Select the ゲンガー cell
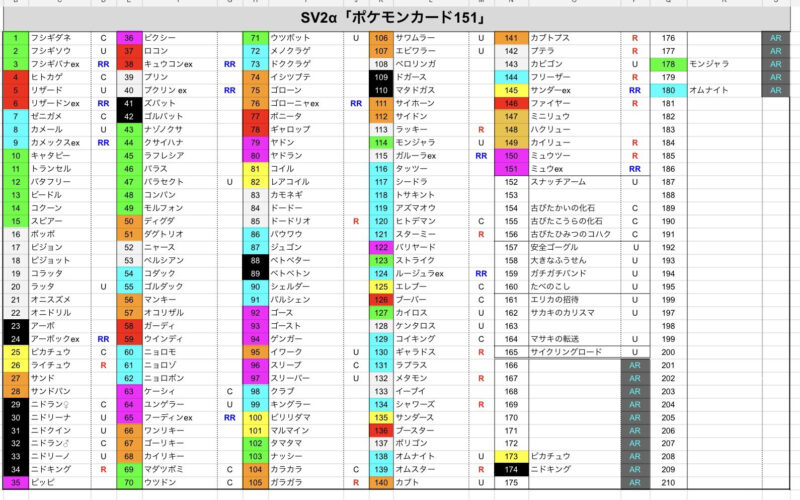The image size is (800, 500). pyautogui.click(x=306, y=339)
